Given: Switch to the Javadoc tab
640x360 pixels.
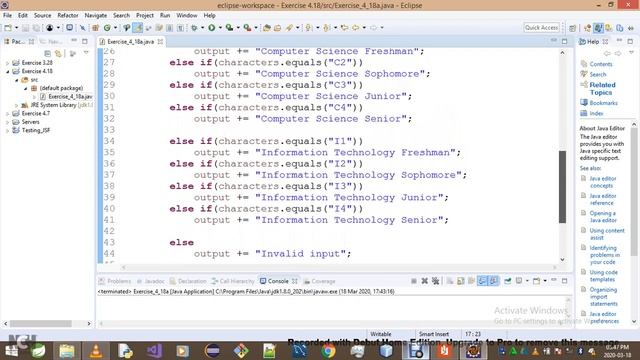Looking at the screenshot, I should point(151,281).
